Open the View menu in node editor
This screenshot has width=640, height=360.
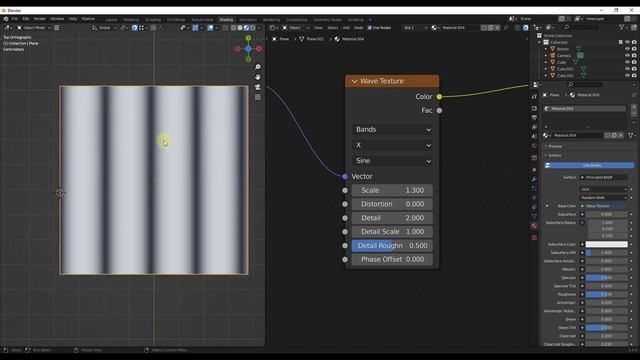tap(318, 28)
